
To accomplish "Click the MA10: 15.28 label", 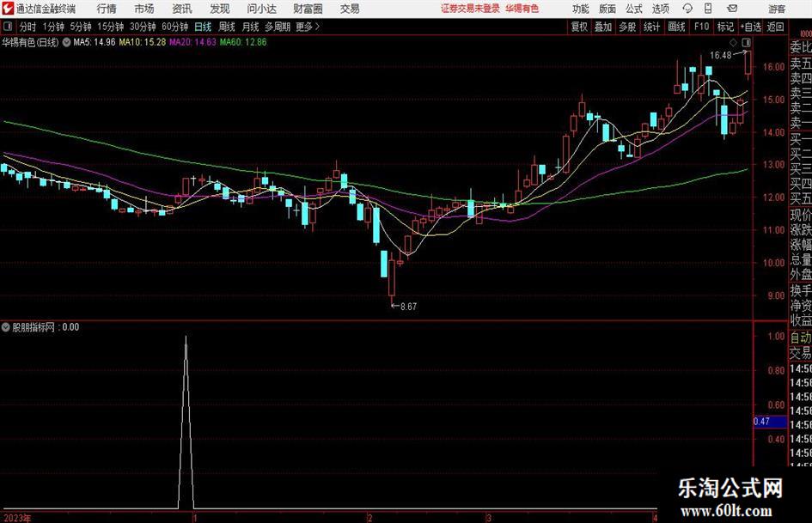I will point(143,42).
